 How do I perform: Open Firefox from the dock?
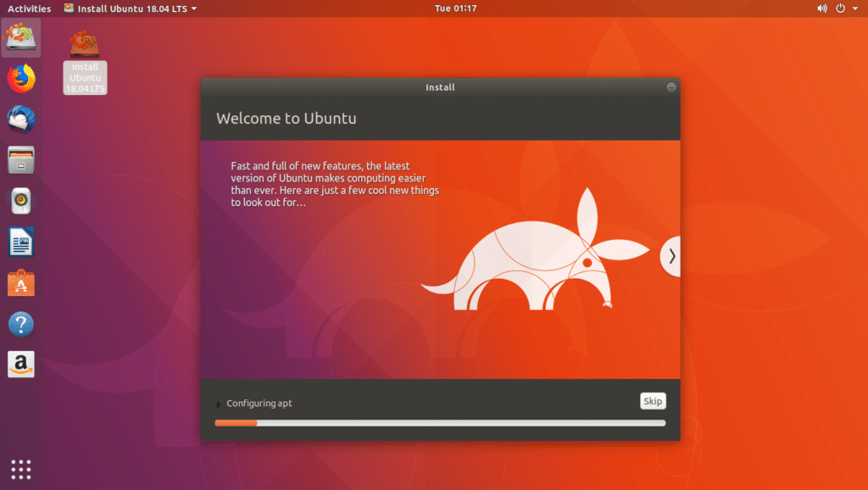click(20, 79)
